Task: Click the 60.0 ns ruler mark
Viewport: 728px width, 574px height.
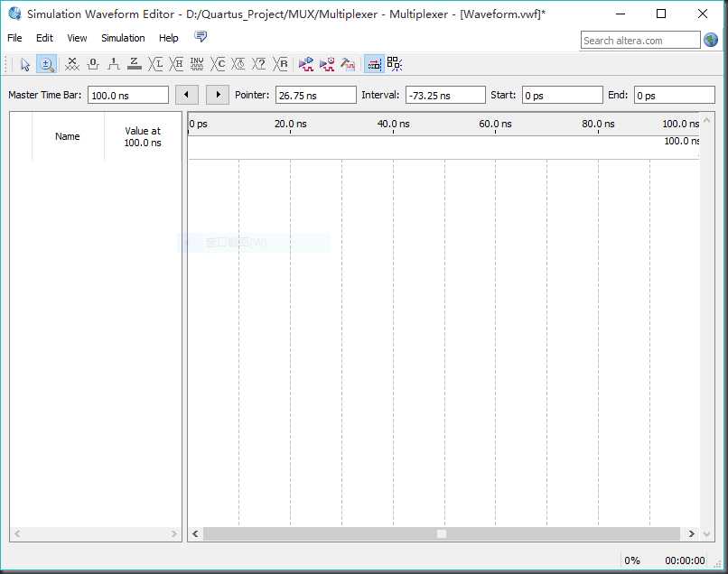Action: [495, 124]
